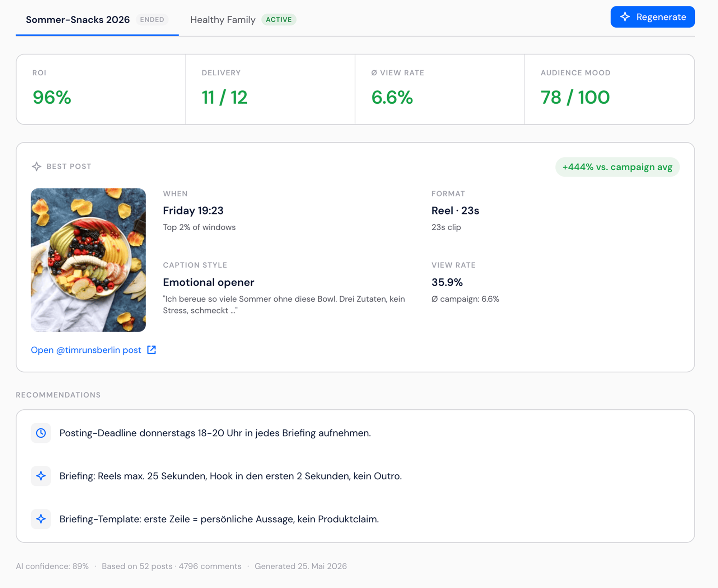Click the sparkle icon on Regenerate button
This screenshot has height=588, width=718.
click(625, 17)
